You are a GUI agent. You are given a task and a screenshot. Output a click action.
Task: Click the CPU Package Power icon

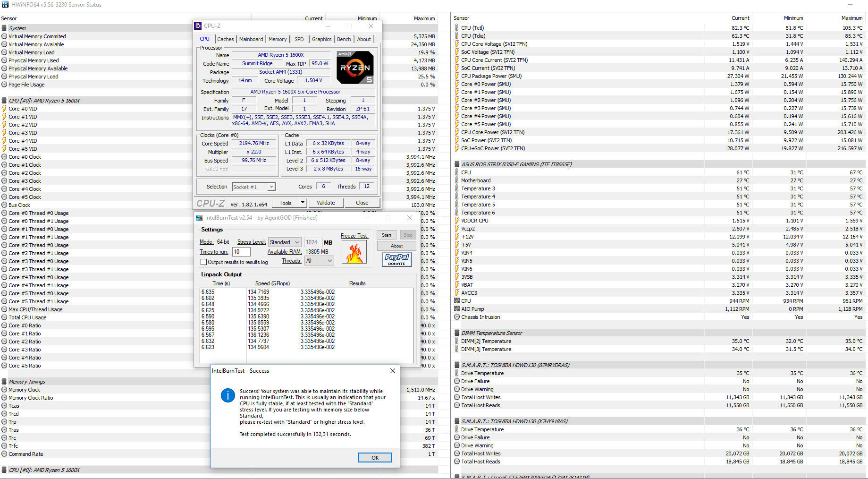[x=456, y=76]
